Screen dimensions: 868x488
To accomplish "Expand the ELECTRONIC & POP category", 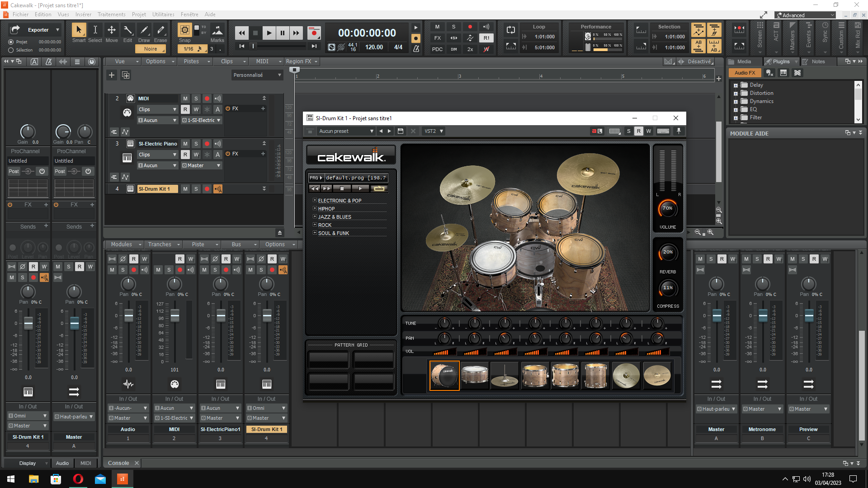I will click(x=315, y=200).
